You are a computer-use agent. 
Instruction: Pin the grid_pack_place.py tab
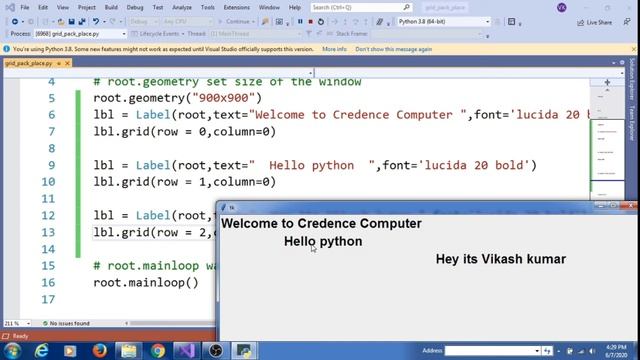(x=59, y=63)
